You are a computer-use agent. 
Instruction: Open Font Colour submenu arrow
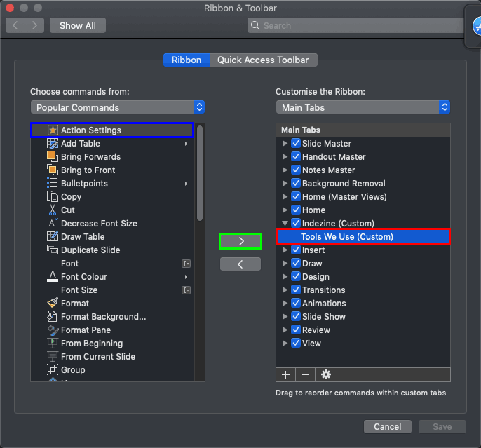184,277
